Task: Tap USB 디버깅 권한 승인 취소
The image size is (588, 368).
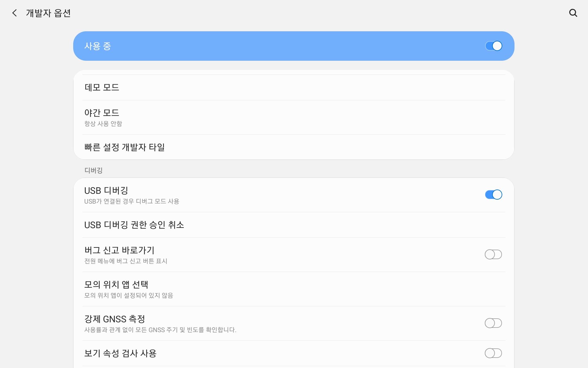Action: click(x=134, y=225)
